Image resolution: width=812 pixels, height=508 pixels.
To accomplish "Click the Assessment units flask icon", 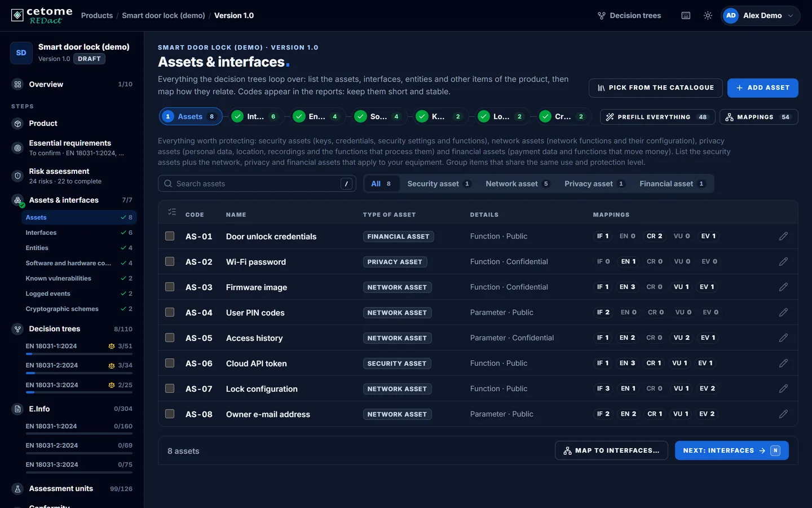I will 17,489.
